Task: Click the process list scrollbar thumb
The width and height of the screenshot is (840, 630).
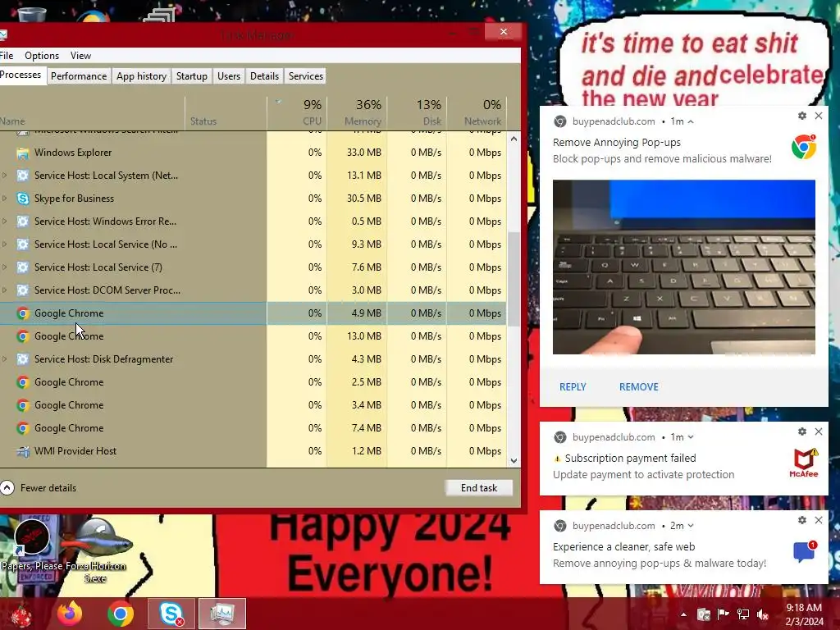Action: pyautogui.click(x=514, y=279)
